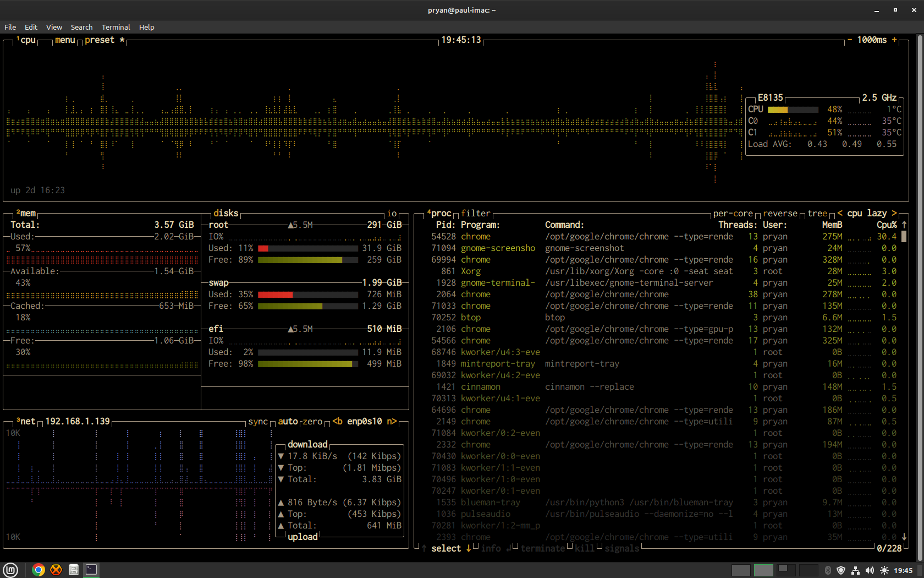Open the Search menu
Screen dimensions: 924x578
click(81, 27)
